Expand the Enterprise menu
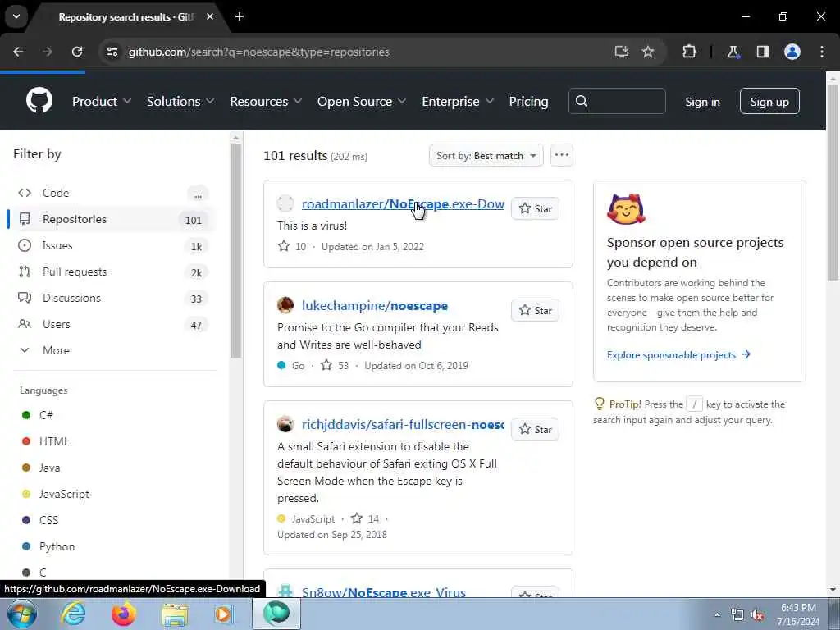Screen dimensions: 840x630 [458, 101]
